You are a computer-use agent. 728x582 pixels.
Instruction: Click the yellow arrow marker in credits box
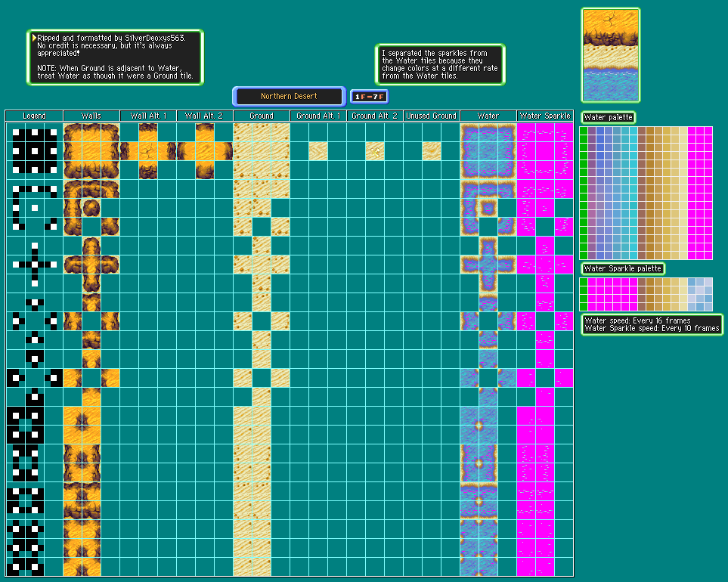34,38
